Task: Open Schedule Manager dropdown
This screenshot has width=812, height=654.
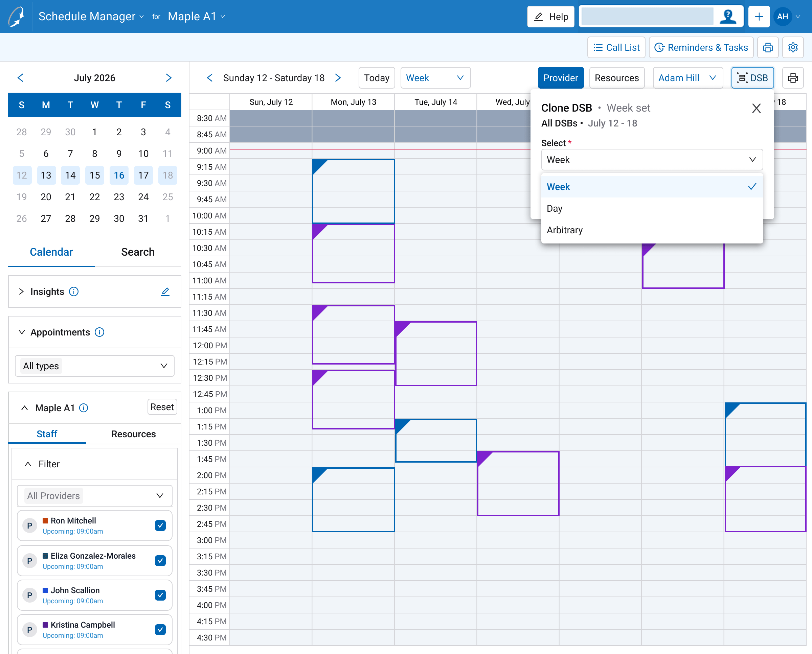Action: pyautogui.click(x=91, y=17)
